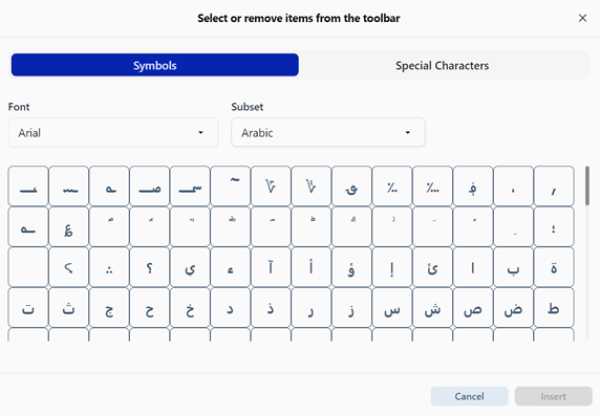Switch to the Special Characters tab
The image size is (600, 416).
click(x=442, y=65)
